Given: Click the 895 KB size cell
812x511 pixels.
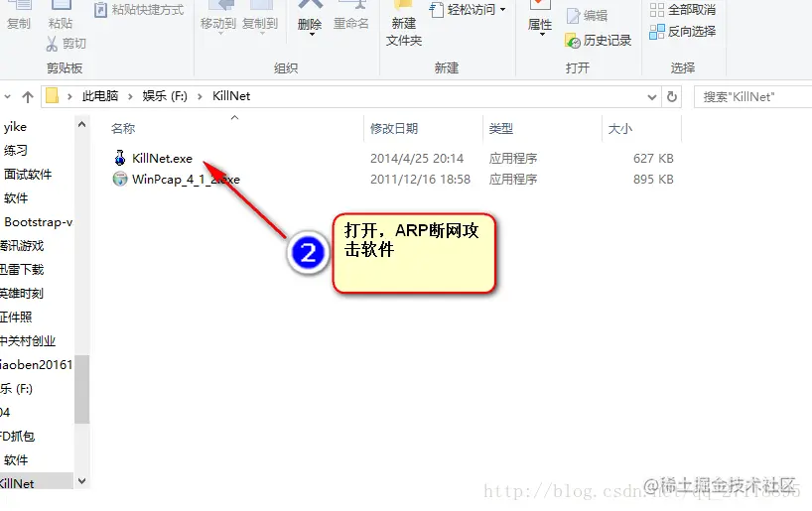Looking at the screenshot, I should 653,180.
